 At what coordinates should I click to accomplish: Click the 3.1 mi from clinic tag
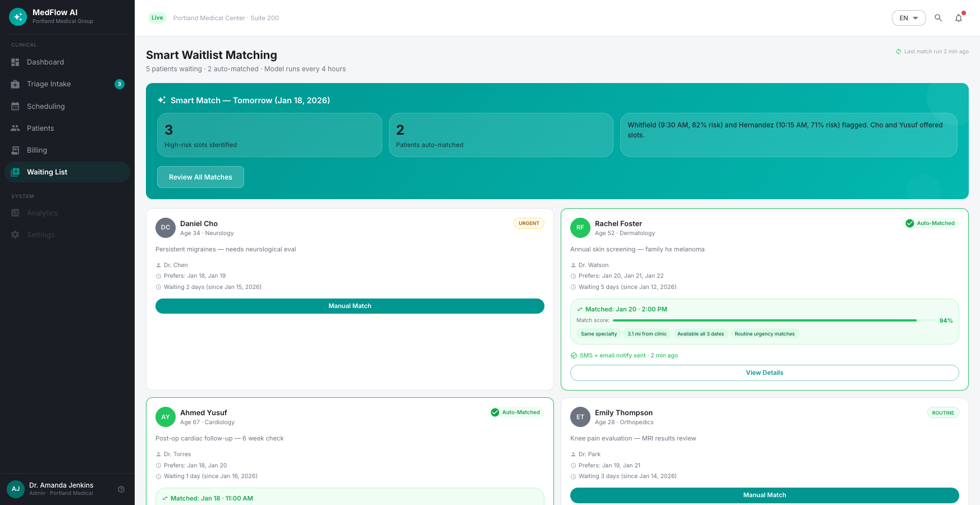[x=647, y=334]
